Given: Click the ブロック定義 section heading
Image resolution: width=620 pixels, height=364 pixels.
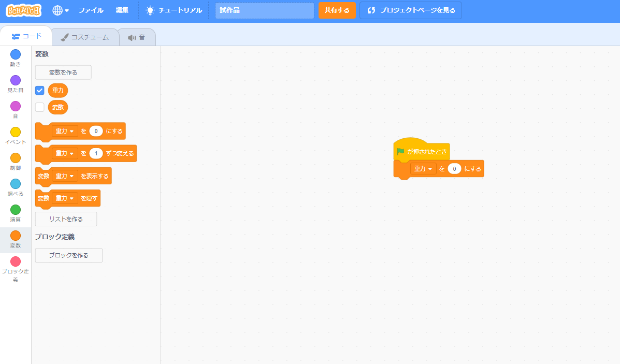Looking at the screenshot, I should point(54,237).
